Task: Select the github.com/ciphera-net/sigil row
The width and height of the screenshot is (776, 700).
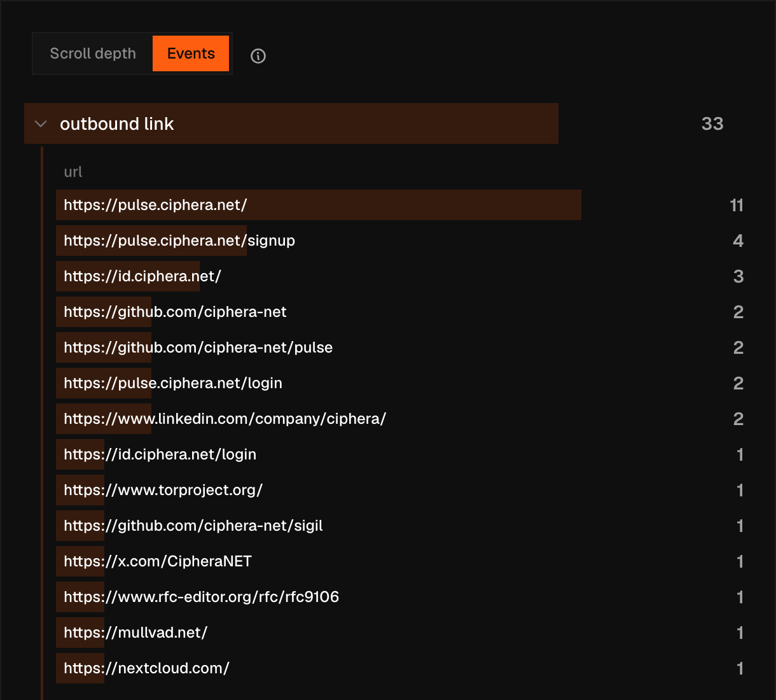Action: 403,526
